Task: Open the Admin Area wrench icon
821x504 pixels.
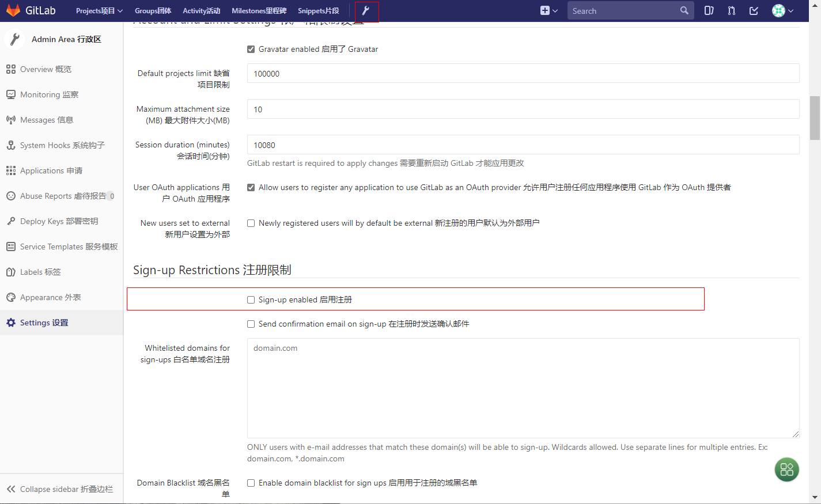Action: click(x=366, y=10)
